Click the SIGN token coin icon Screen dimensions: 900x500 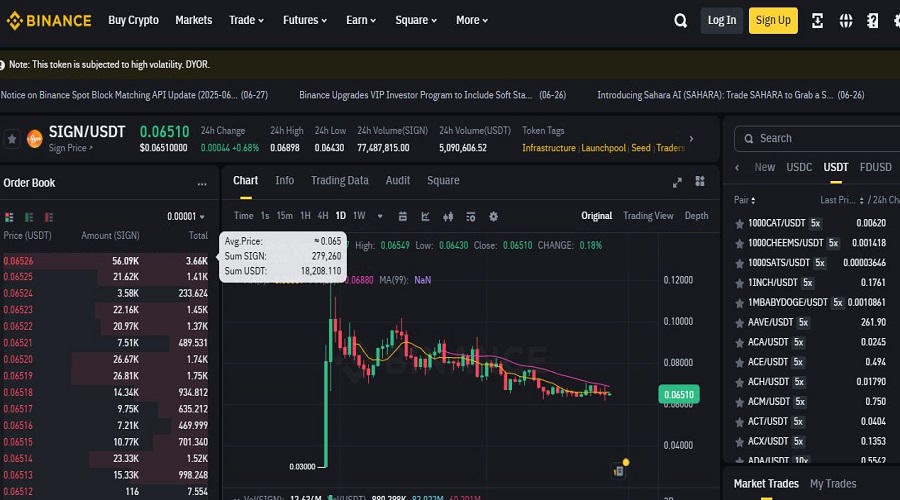(x=34, y=139)
